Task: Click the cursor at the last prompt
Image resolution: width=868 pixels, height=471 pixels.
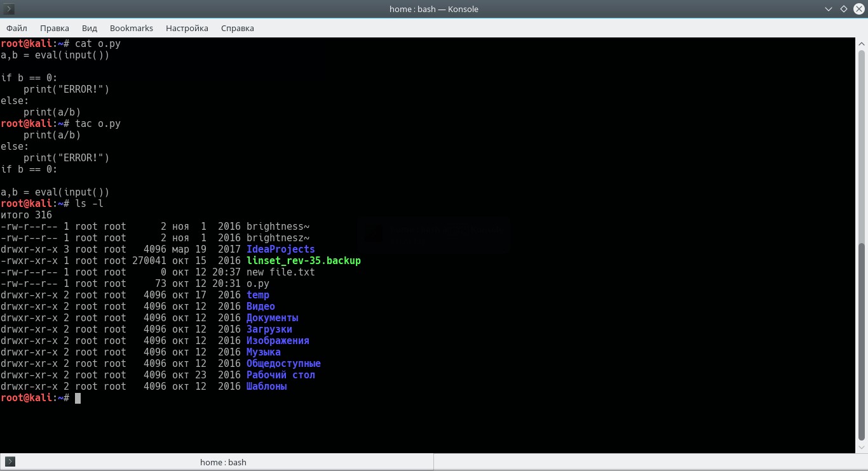Action: (78, 398)
